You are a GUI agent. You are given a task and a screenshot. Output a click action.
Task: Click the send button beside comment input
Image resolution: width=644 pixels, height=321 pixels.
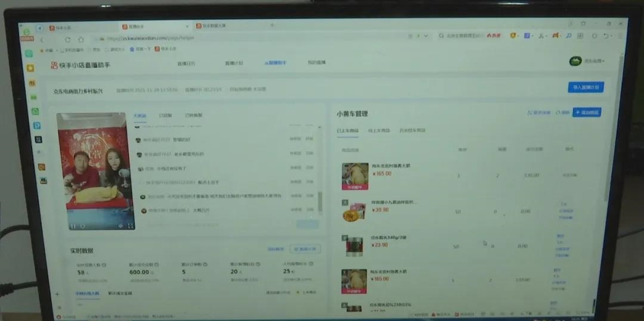307,225
